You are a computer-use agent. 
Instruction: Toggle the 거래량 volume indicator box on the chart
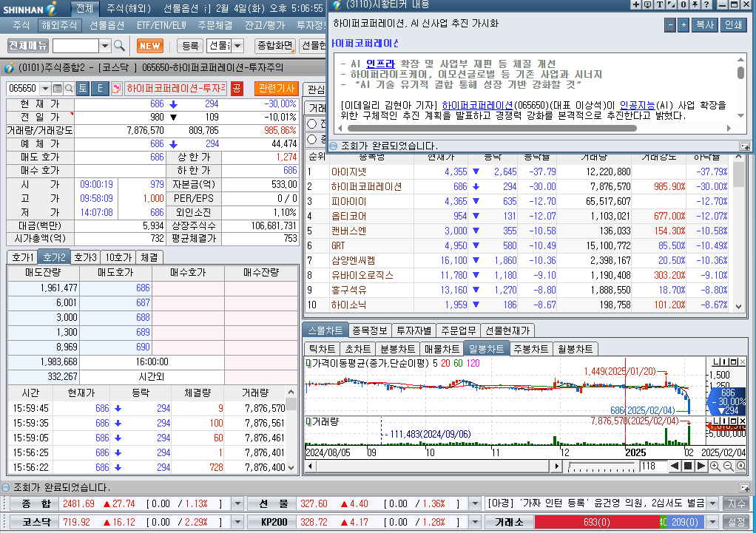(x=308, y=421)
